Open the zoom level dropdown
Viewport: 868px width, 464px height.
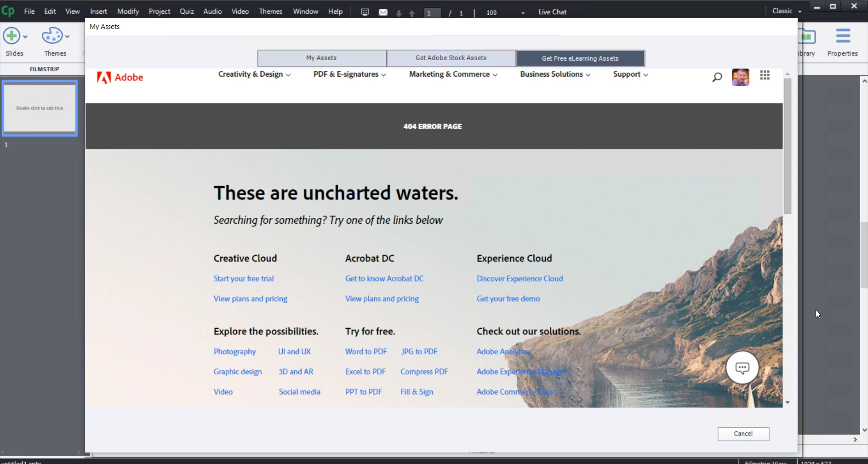pyautogui.click(x=523, y=13)
